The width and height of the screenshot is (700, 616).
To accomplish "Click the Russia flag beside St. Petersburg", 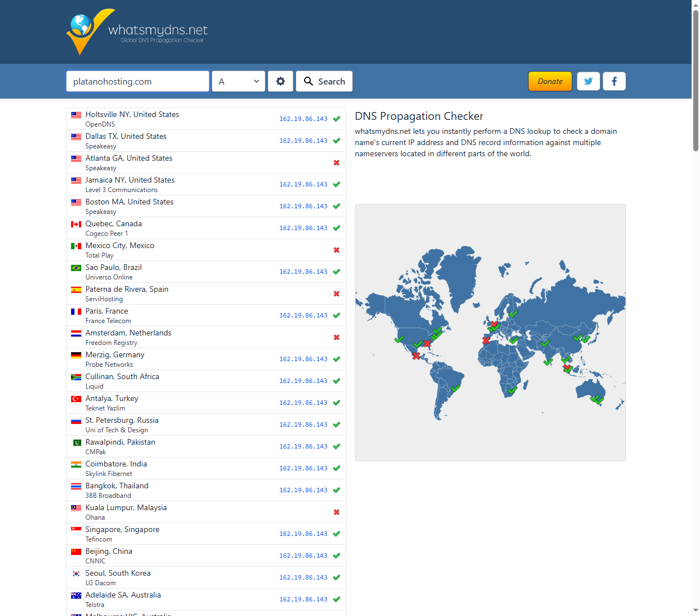I will 76,421.
